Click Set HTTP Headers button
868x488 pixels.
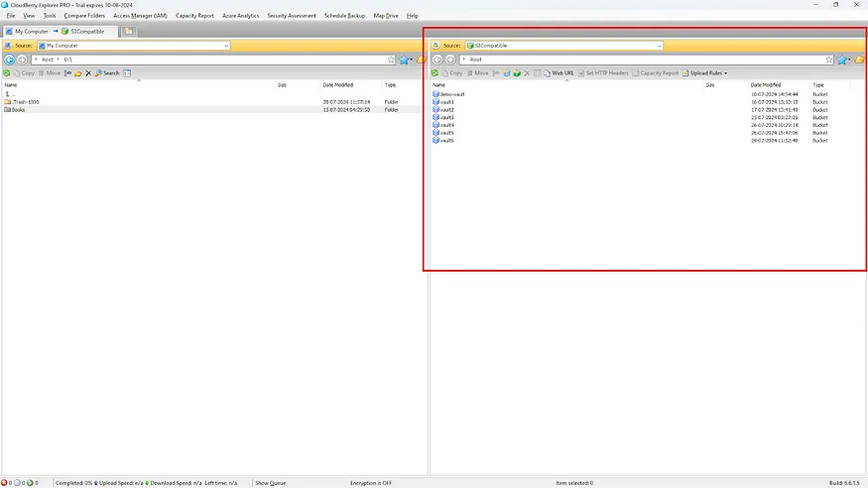click(x=603, y=72)
